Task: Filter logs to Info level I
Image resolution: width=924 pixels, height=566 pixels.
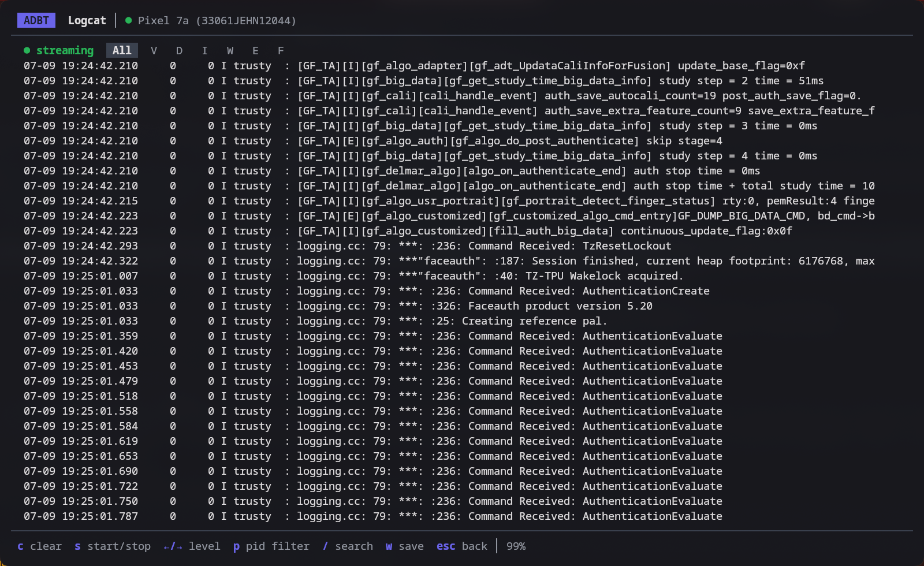Action: click(x=204, y=50)
